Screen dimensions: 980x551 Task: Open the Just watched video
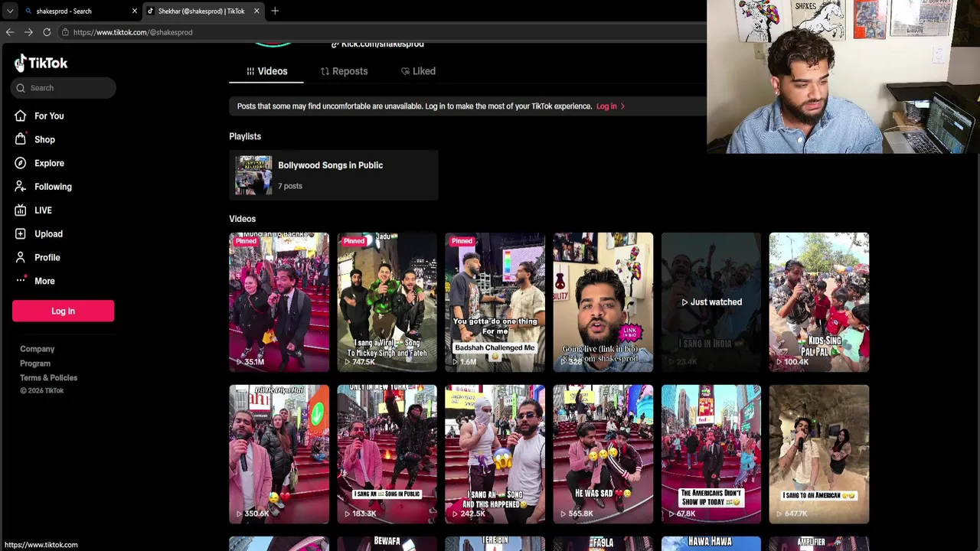coord(710,302)
